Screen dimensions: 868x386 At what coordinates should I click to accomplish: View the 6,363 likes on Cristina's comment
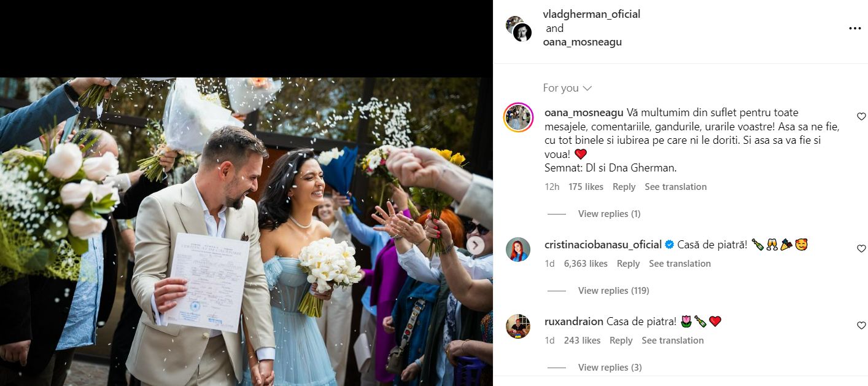click(x=586, y=264)
